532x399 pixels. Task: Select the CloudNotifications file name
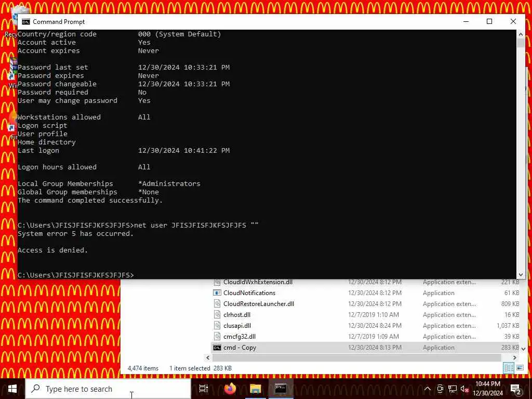tap(249, 293)
